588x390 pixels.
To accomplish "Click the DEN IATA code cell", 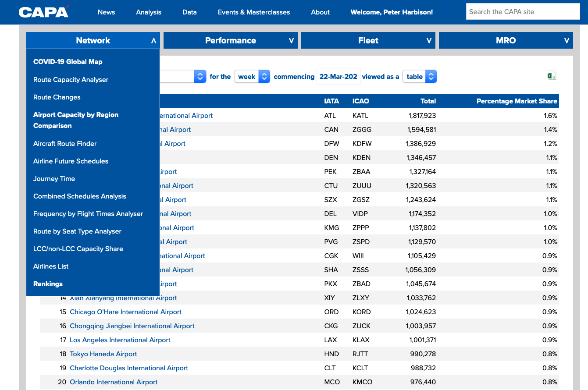I will (x=331, y=157).
